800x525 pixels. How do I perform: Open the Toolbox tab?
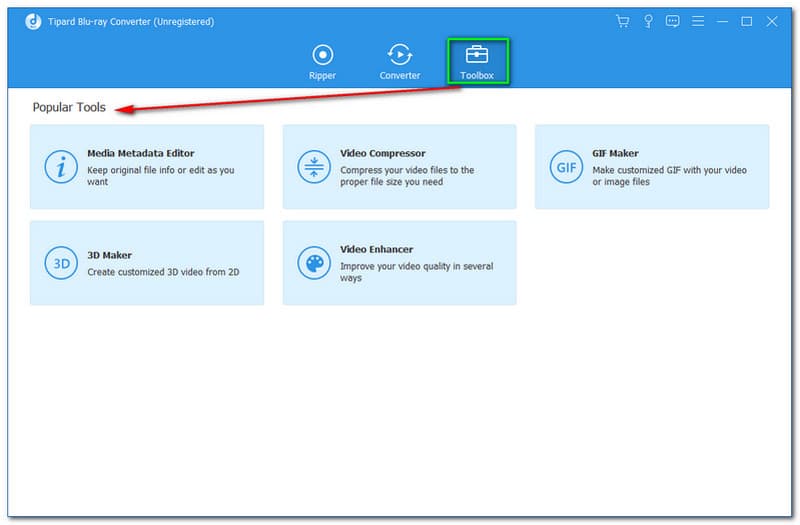click(477, 61)
